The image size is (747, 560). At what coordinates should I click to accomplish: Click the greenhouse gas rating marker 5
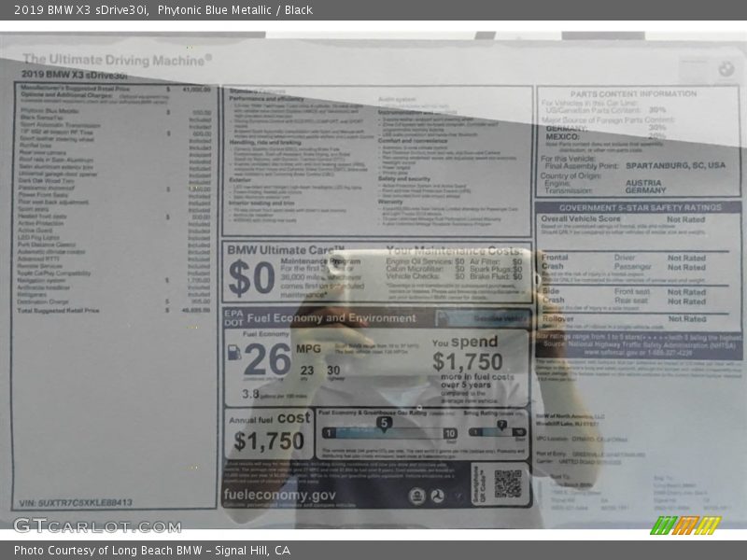coord(384,424)
